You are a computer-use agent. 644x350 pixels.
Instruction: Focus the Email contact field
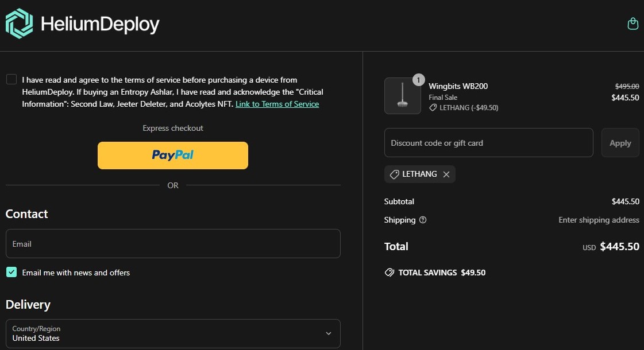coord(172,244)
